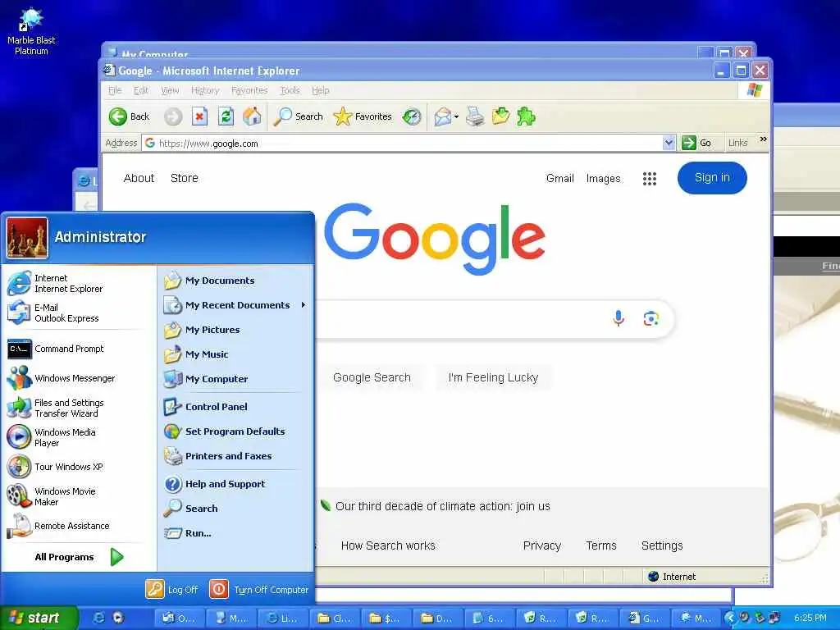This screenshot has height=630, width=840.
Task: Click the blue Sign in button
Action: (712, 178)
